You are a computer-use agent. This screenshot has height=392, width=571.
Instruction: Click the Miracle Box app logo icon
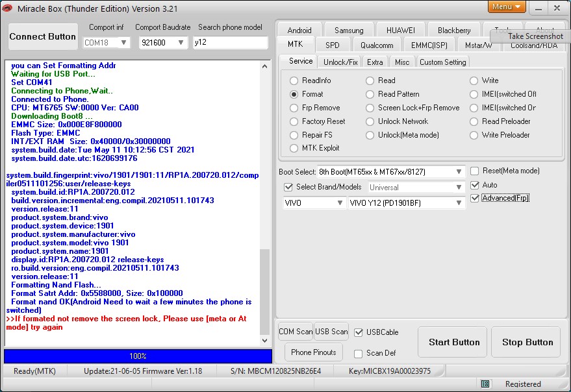pos(7,8)
